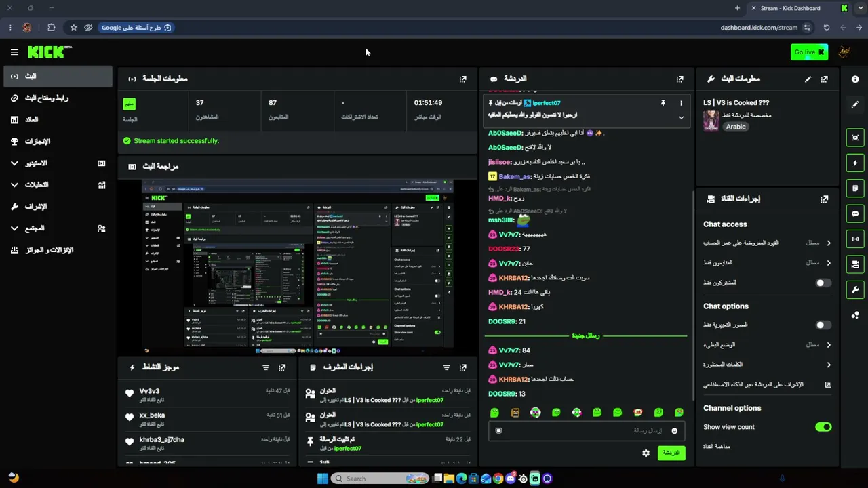Click the three-dots icon at bottom of right sidebar

[855, 314]
